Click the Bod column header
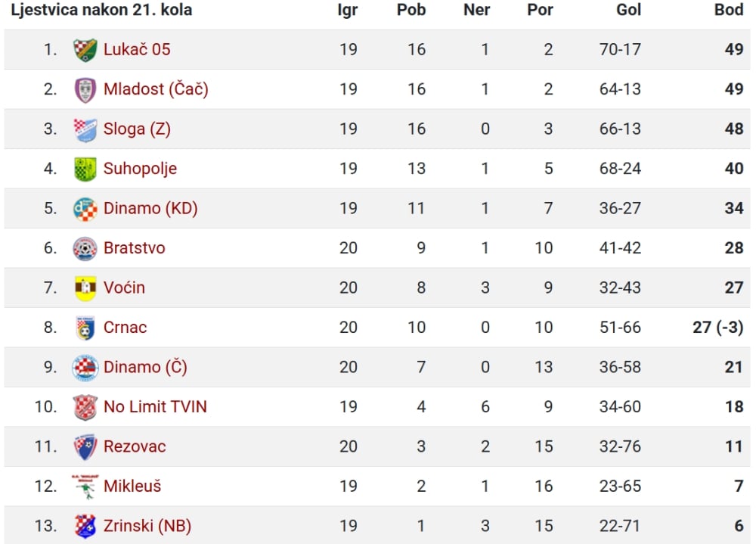The width and height of the screenshot is (756, 544). (729, 10)
